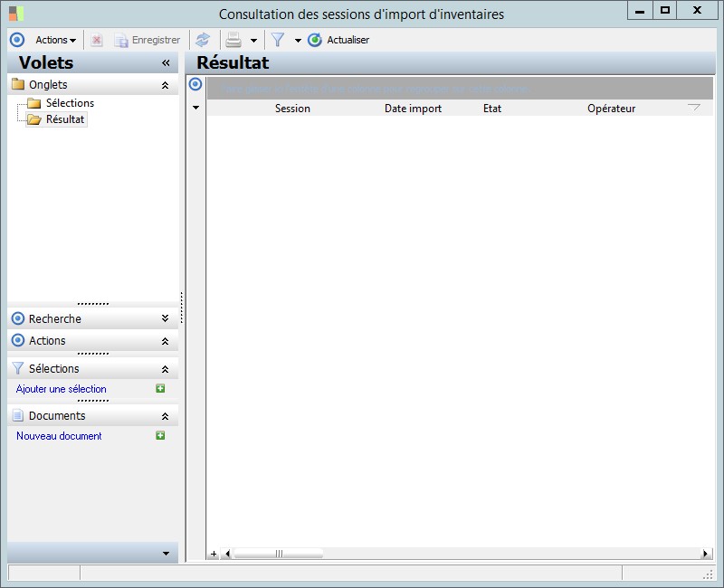Click the Actualiser refresh button
Screen dimensions: 724x588
(338, 40)
